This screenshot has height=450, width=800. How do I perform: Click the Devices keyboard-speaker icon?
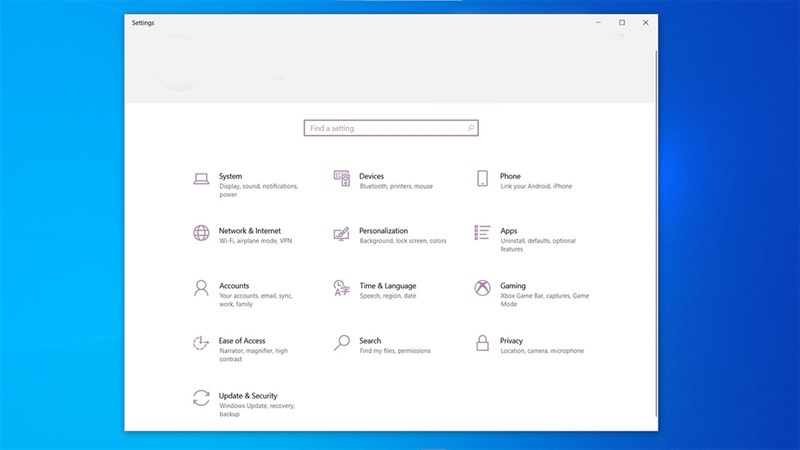click(x=342, y=179)
